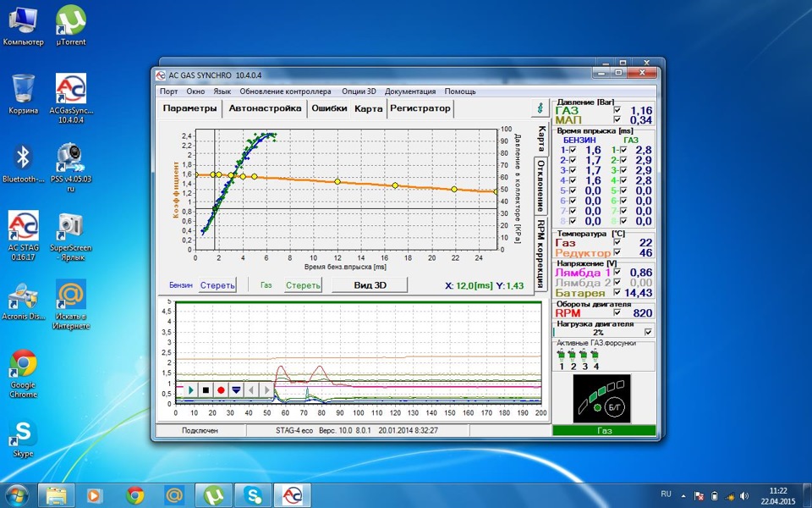Toggle petrol injector 3 checkbox

point(573,170)
